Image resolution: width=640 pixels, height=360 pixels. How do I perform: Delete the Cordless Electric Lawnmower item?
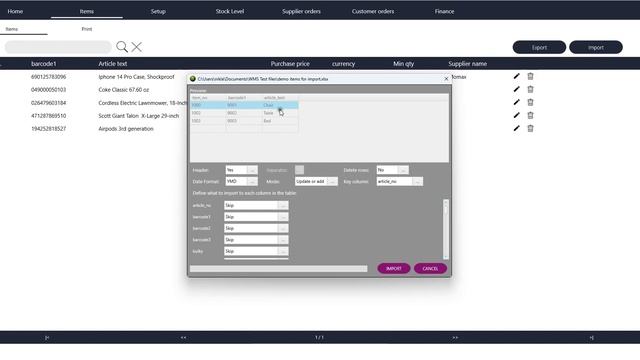click(x=530, y=102)
